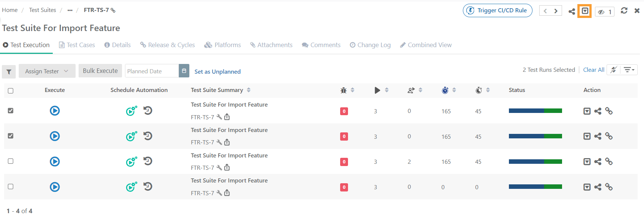Open the Change Log tab

click(x=370, y=45)
